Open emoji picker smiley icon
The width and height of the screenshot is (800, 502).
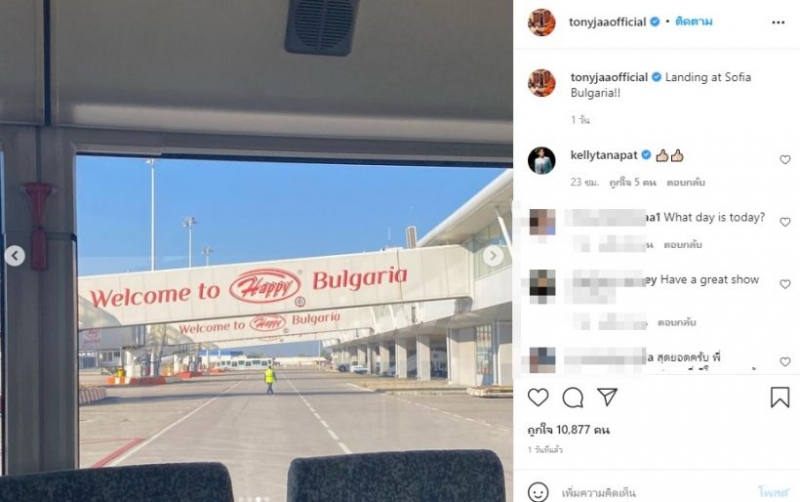(538, 492)
